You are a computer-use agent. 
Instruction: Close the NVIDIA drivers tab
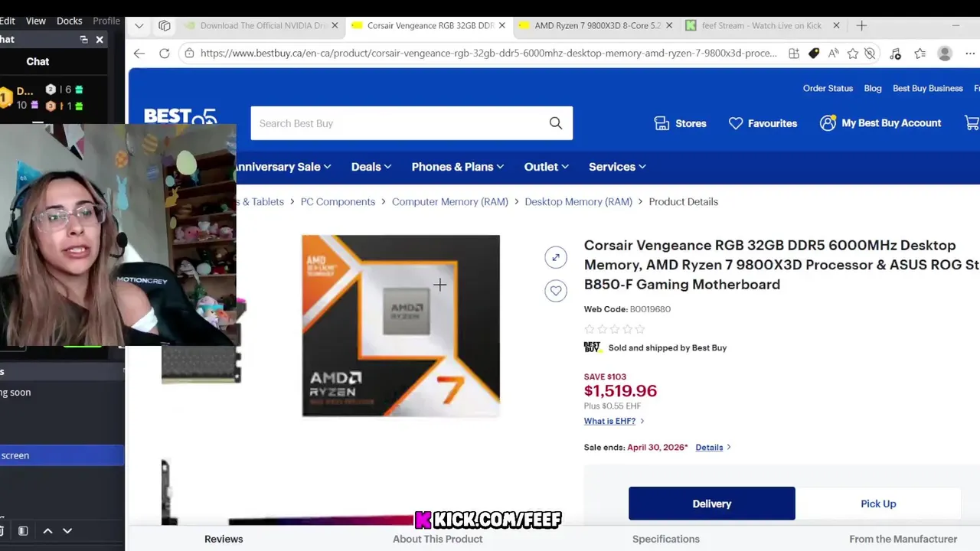(335, 25)
